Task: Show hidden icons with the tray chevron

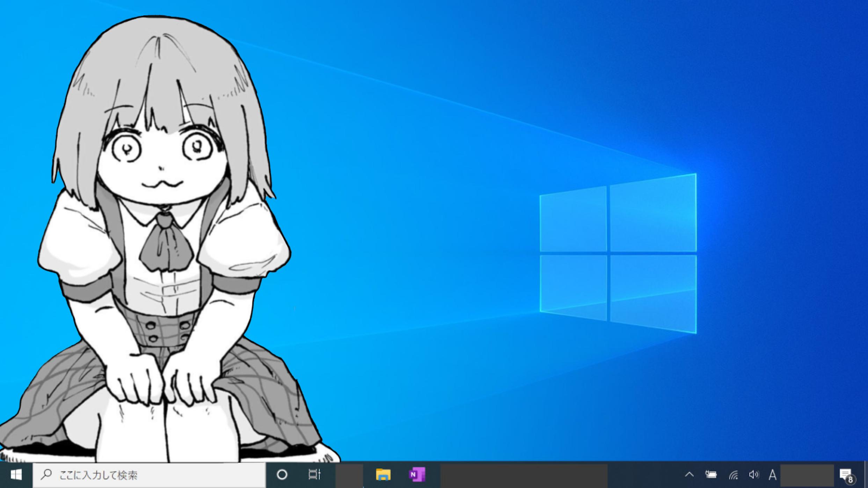Action: (689, 475)
